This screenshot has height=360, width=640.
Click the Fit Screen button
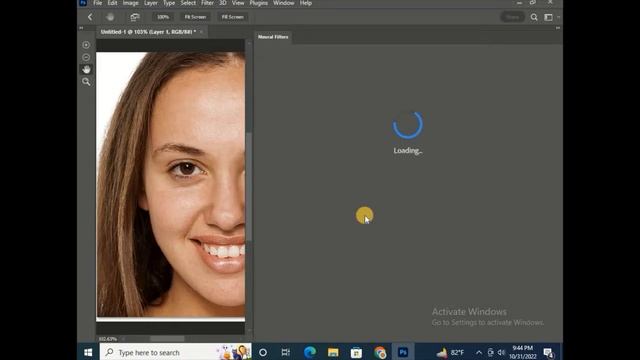pyautogui.click(x=195, y=17)
